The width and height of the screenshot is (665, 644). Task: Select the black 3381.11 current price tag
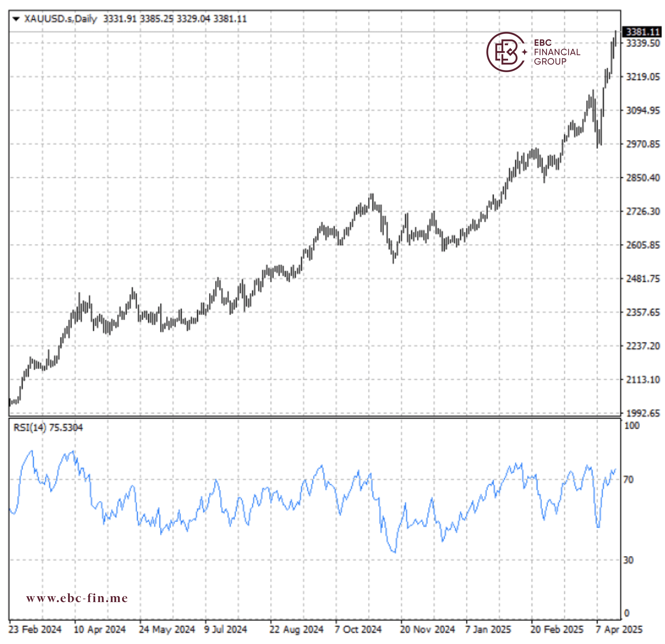click(x=643, y=32)
